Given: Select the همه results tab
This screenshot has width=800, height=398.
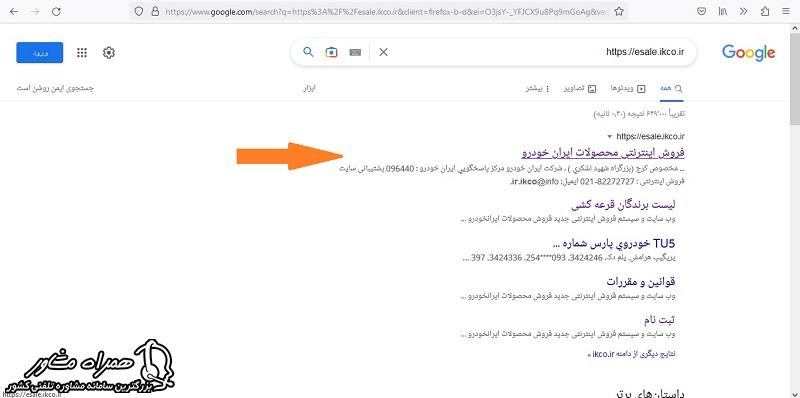Looking at the screenshot, I should point(671,88).
